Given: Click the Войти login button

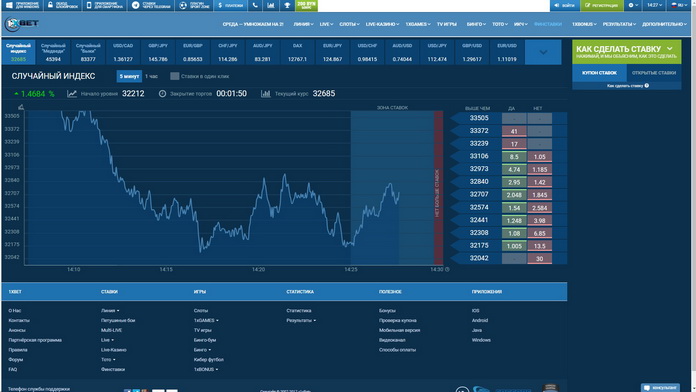Looking at the screenshot, I should [x=564, y=5].
